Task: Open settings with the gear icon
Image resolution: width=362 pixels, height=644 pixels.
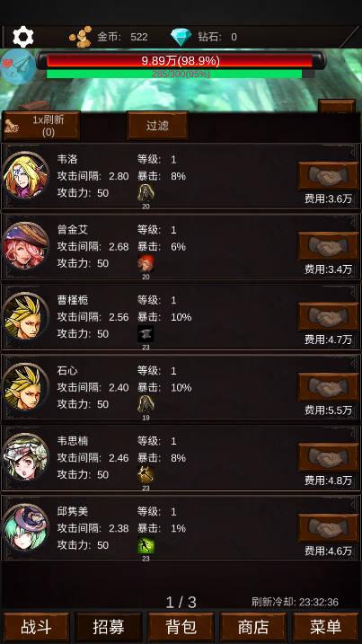Action: coord(23,37)
